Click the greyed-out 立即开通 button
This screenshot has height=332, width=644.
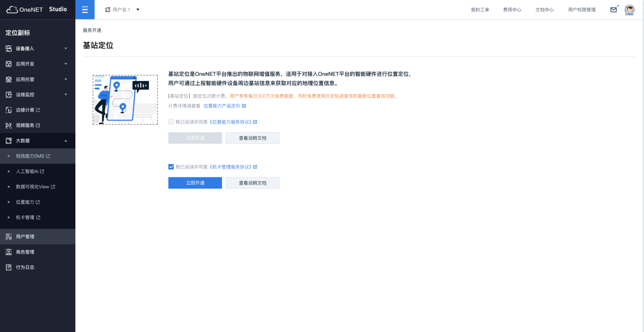click(195, 138)
